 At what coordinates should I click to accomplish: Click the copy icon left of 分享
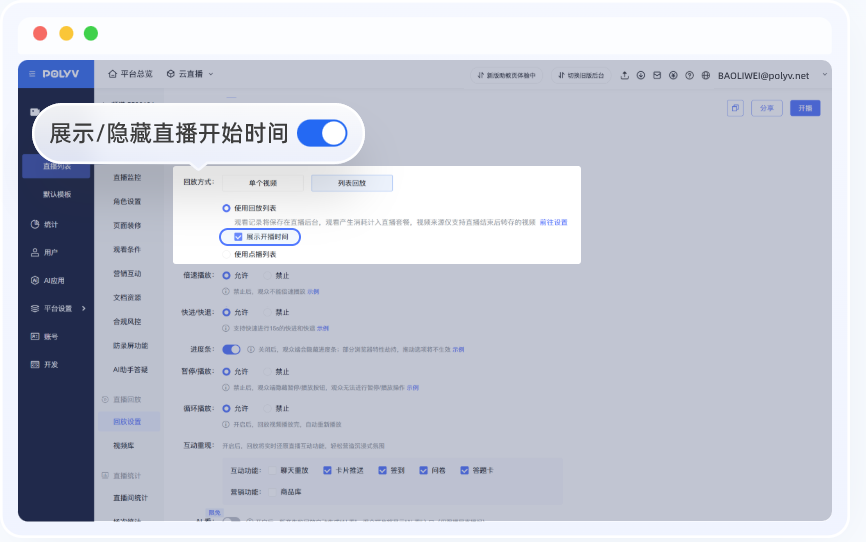point(735,108)
